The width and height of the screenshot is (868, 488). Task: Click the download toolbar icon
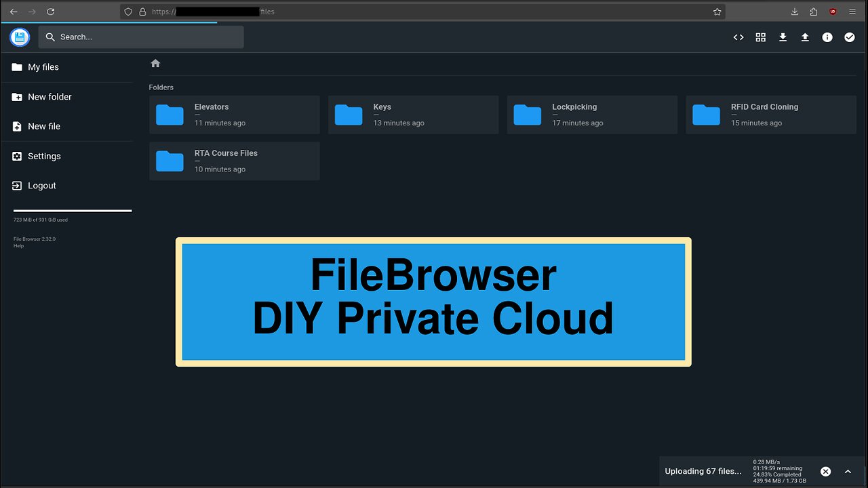783,37
